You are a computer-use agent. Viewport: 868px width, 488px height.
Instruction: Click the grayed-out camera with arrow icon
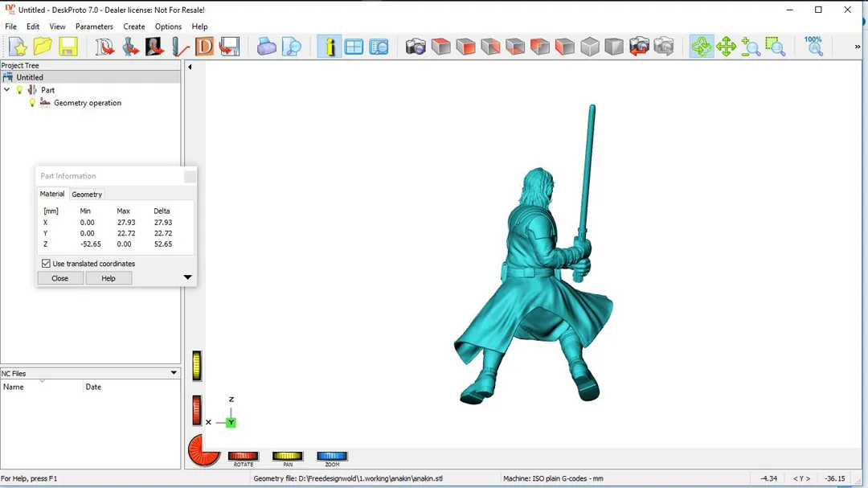click(664, 47)
